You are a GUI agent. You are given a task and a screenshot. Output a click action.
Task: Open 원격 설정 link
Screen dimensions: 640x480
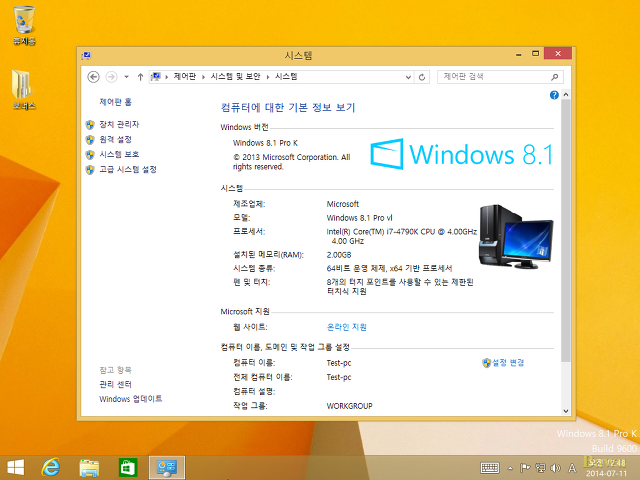pyautogui.click(x=116, y=139)
